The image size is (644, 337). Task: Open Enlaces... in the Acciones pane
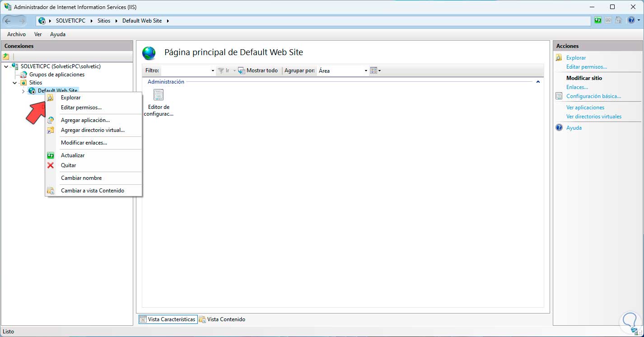point(577,87)
